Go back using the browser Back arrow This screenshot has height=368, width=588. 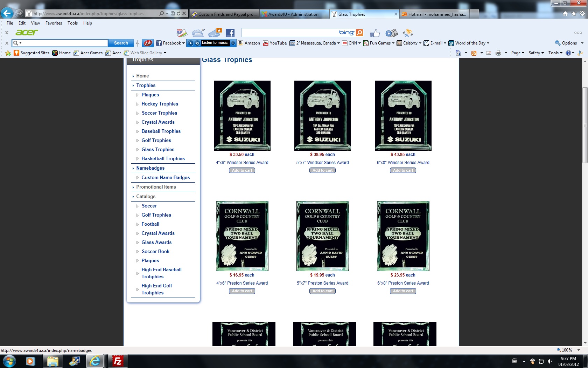(7, 14)
